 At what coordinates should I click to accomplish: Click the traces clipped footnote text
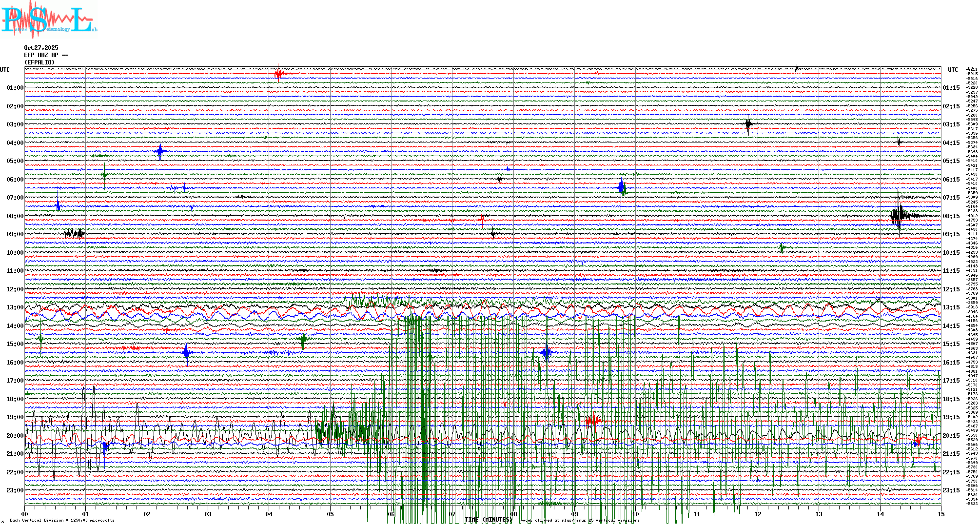coord(578,520)
